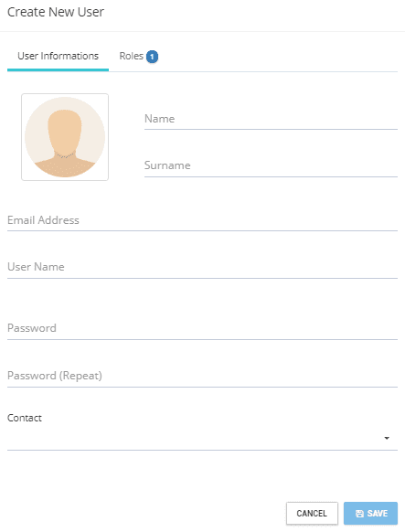Focus the Name input field
Screen dimensions: 405x532
click(x=271, y=119)
